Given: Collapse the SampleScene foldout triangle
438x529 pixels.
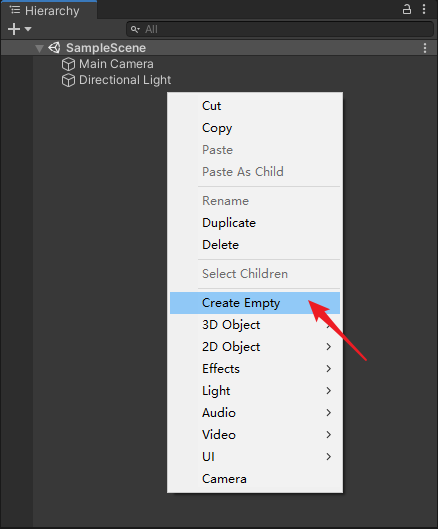Looking at the screenshot, I should tap(39, 49).
